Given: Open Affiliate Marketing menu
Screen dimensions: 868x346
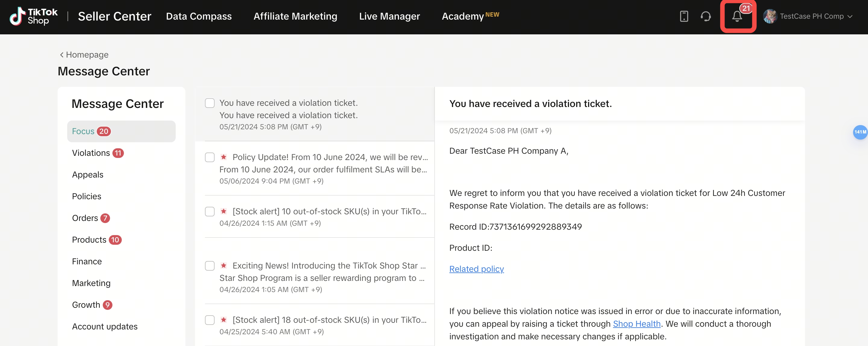Looking at the screenshot, I should 295,16.
